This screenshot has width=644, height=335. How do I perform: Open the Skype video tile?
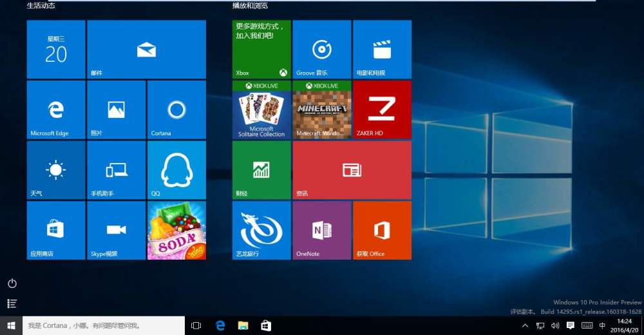point(116,230)
